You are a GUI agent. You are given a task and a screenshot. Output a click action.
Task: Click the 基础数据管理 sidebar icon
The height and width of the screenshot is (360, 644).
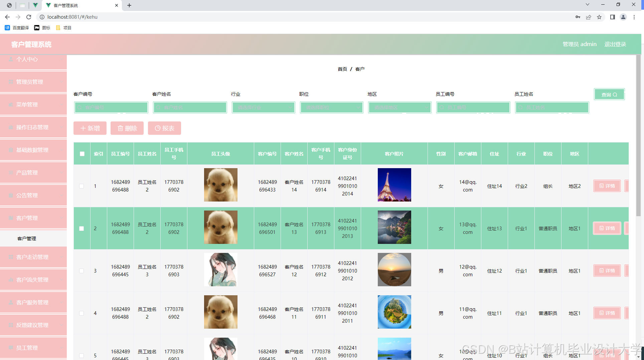pos(11,150)
